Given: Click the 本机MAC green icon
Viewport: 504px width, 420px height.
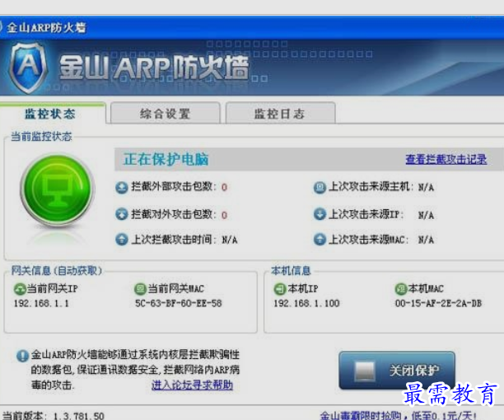Looking at the screenshot, I should pyautogui.click(x=401, y=289).
